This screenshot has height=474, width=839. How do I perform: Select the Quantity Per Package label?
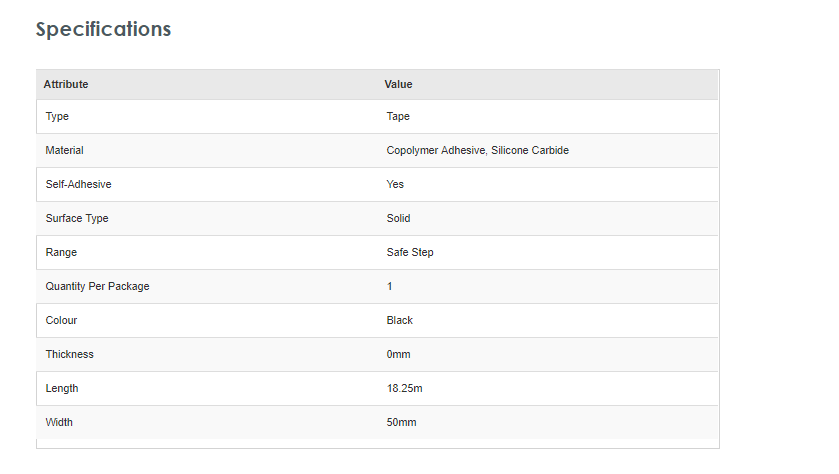pyautogui.click(x=97, y=286)
